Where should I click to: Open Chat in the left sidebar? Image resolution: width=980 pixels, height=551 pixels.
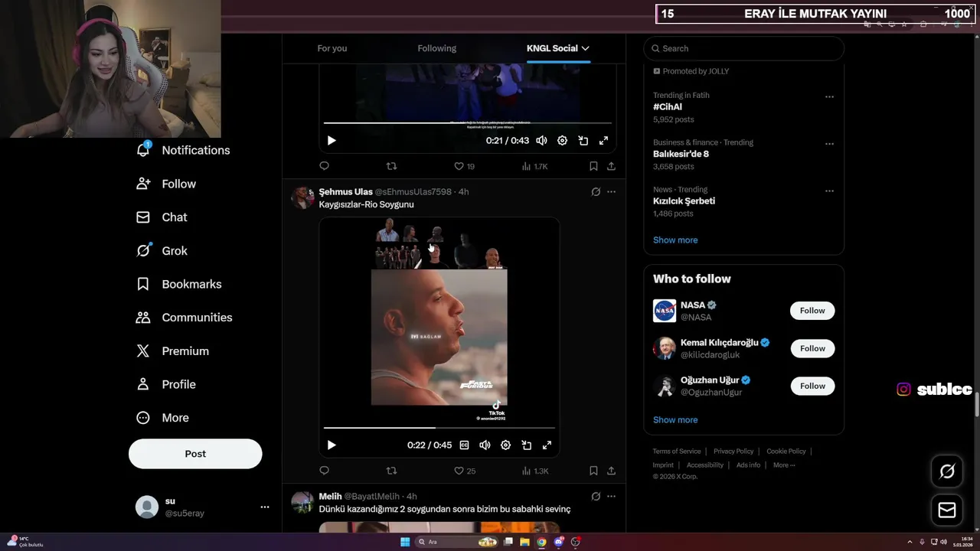click(162, 217)
